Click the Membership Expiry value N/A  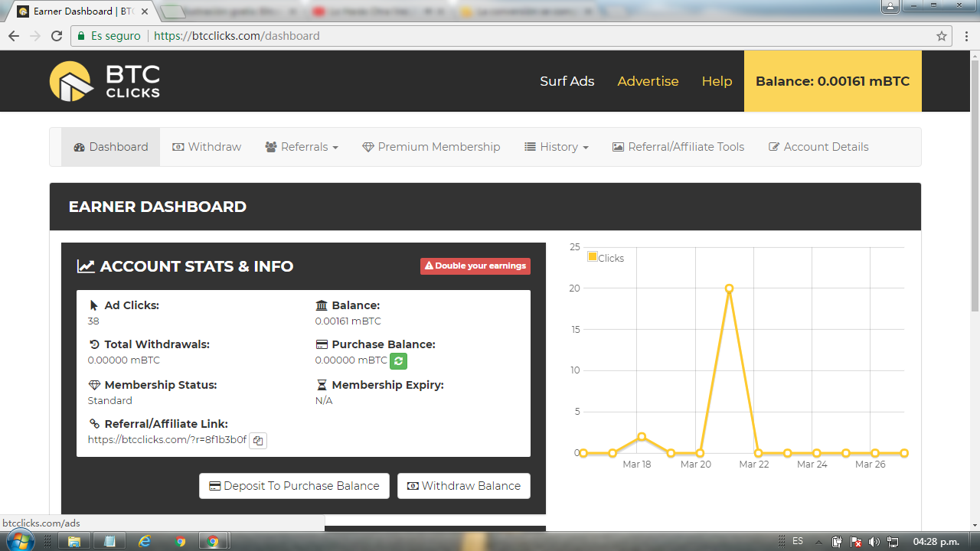click(x=324, y=401)
